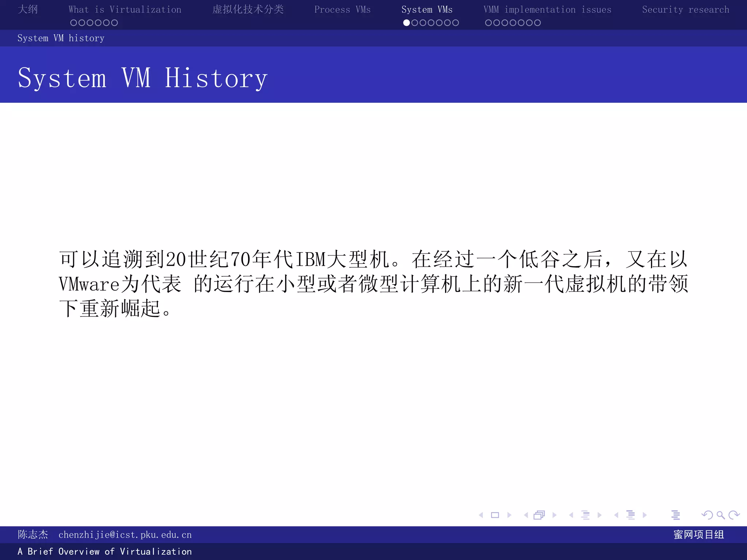Click the paragraph starting 可以追溯到20世纪70年代

click(373, 284)
